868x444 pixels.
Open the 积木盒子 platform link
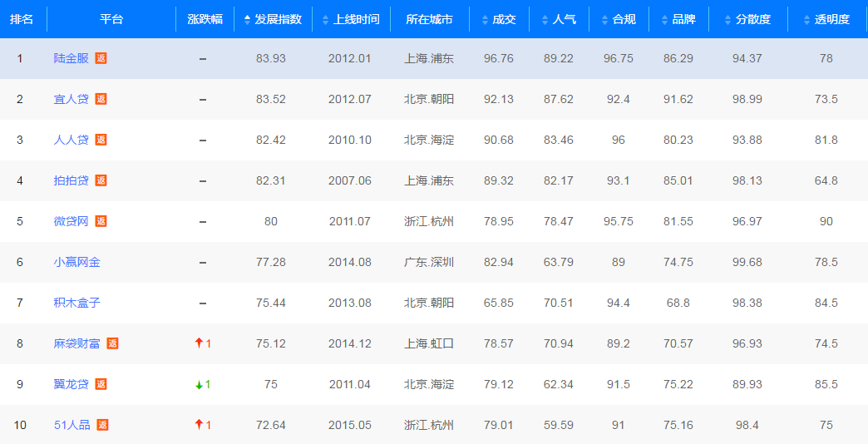pos(76,303)
